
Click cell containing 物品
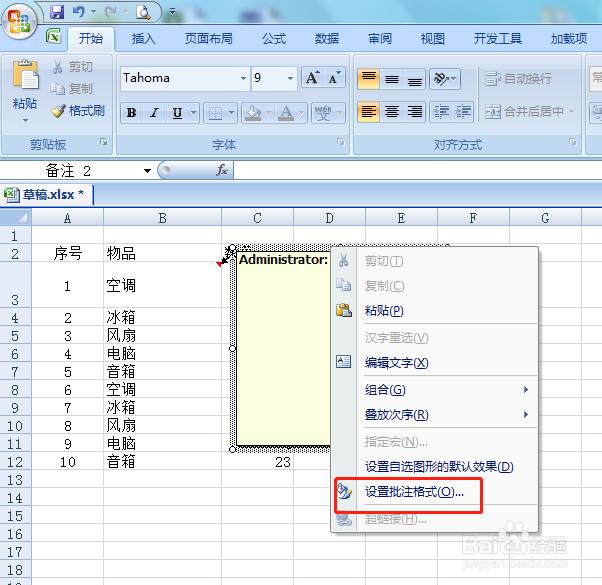[162, 253]
